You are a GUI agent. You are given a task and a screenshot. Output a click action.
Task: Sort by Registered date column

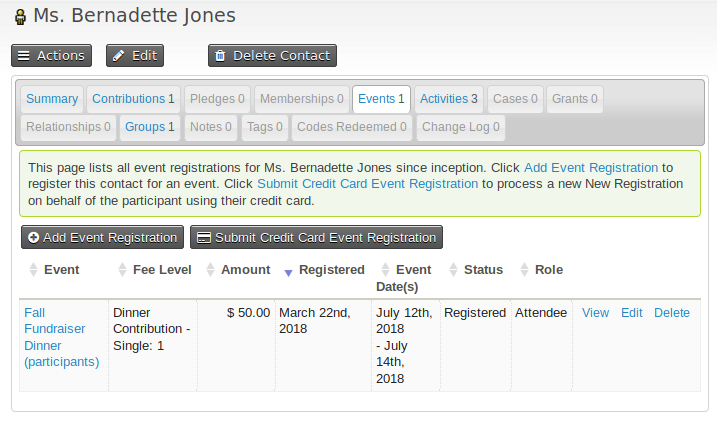pyautogui.click(x=331, y=270)
